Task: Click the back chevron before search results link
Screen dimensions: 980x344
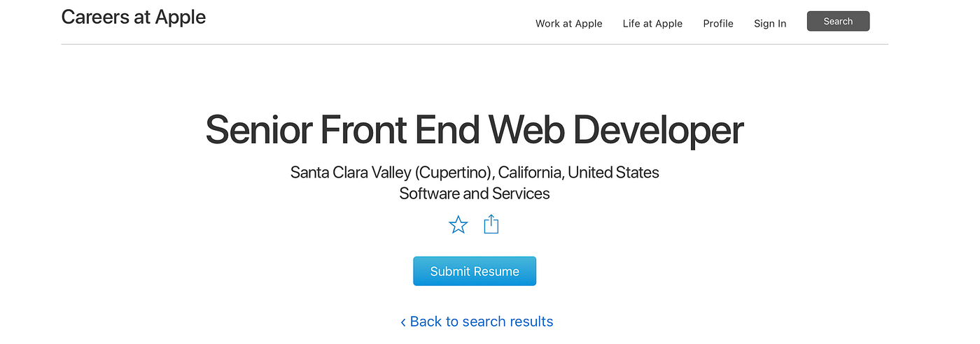Action: point(403,322)
